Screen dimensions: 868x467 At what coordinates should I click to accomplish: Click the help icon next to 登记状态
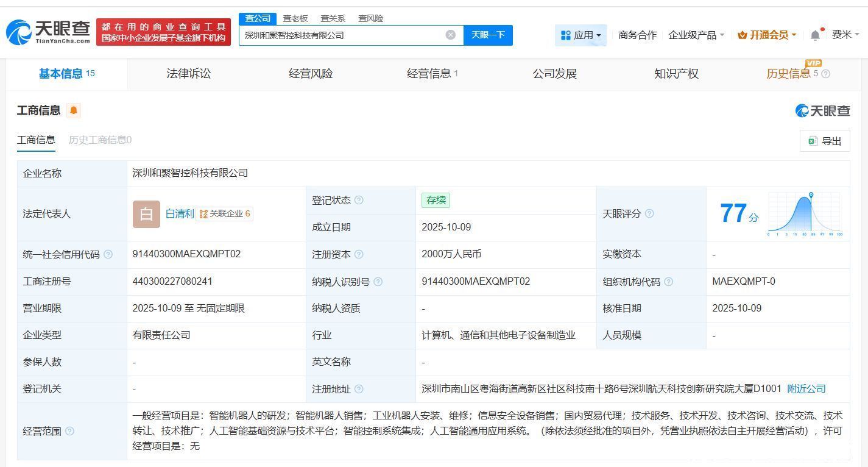click(x=359, y=200)
